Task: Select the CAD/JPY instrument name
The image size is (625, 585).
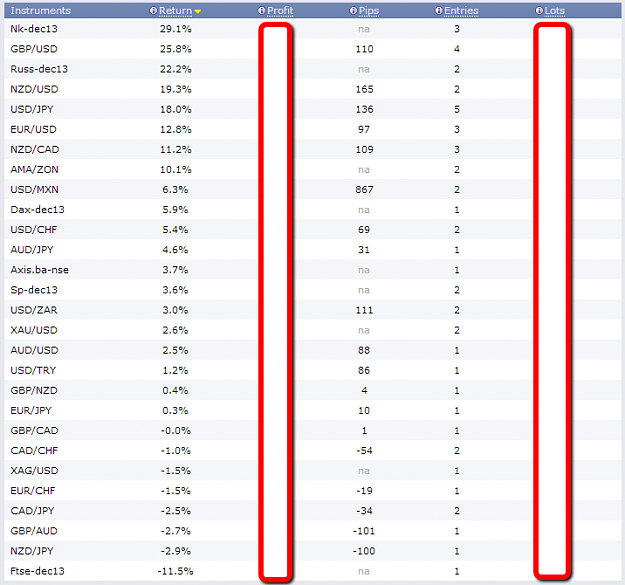Action: click(x=32, y=511)
